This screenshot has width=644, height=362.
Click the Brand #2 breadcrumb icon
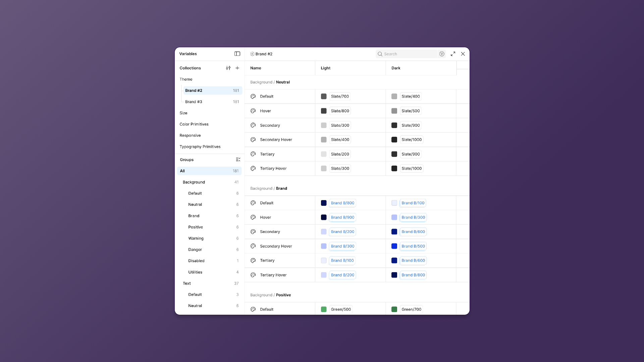[252, 54]
